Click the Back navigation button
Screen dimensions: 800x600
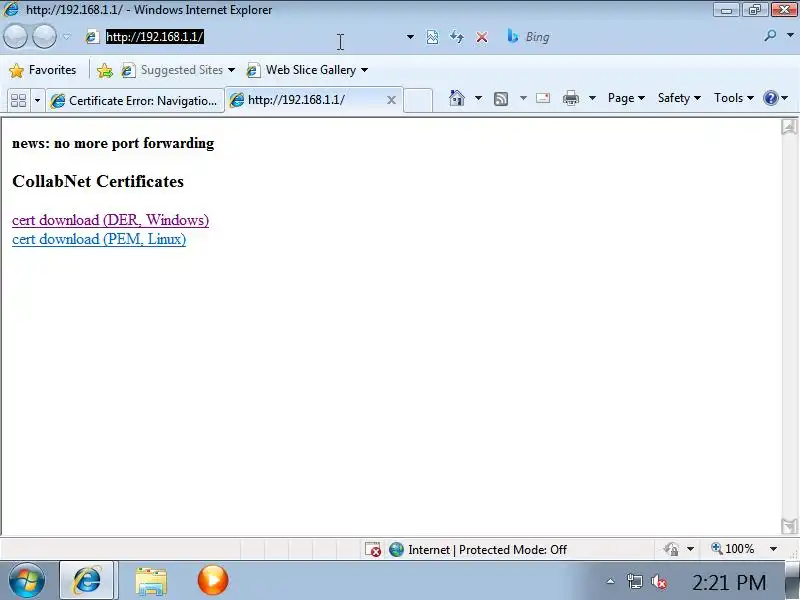pos(15,37)
